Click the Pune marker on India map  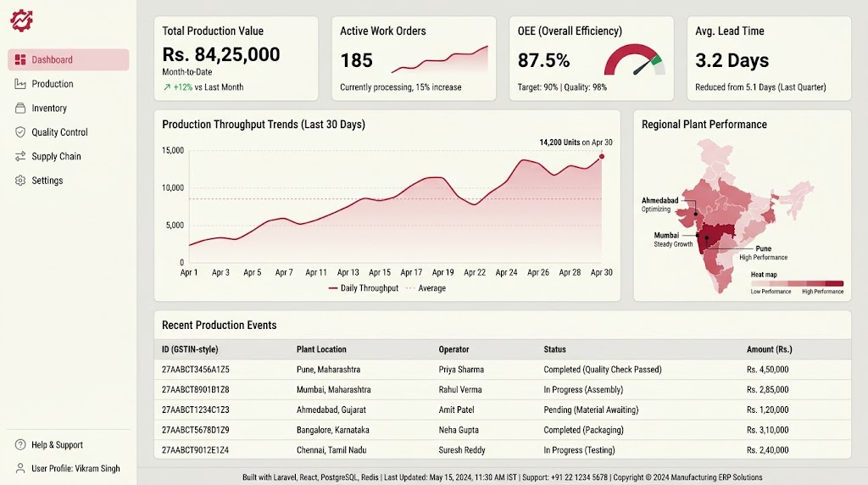(707, 238)
